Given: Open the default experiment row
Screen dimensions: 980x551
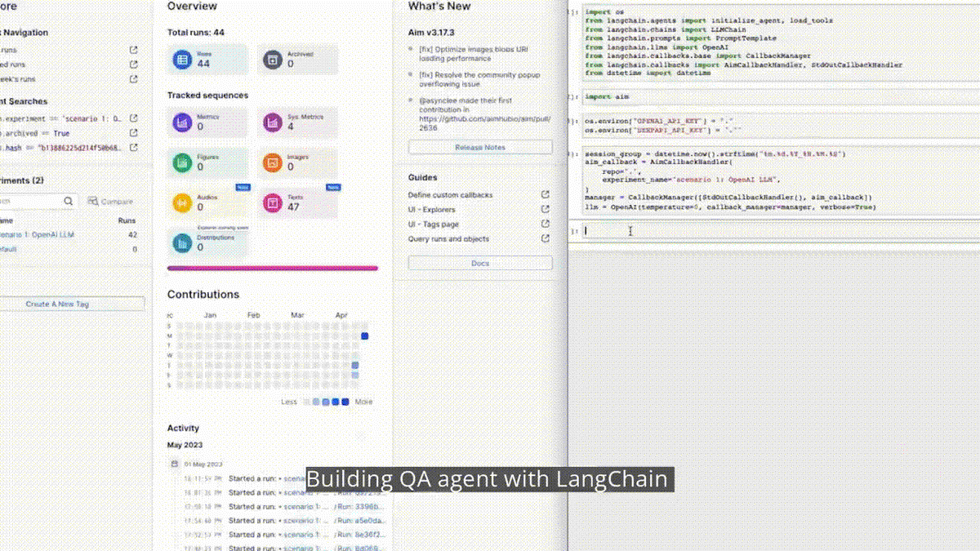Looking at the screenshot, I should (x=69, y=249).
